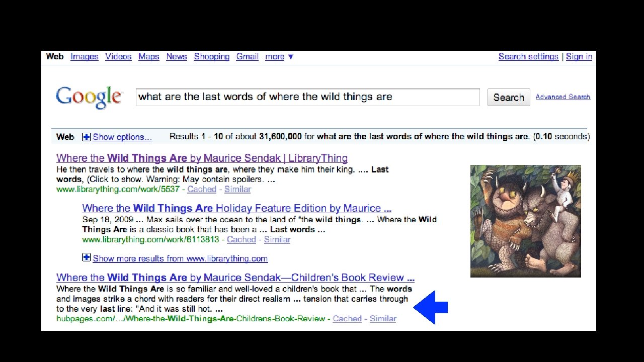Open Cached link for librarything.com/work/5537
644x362 pixels.
tap(202, 190)
